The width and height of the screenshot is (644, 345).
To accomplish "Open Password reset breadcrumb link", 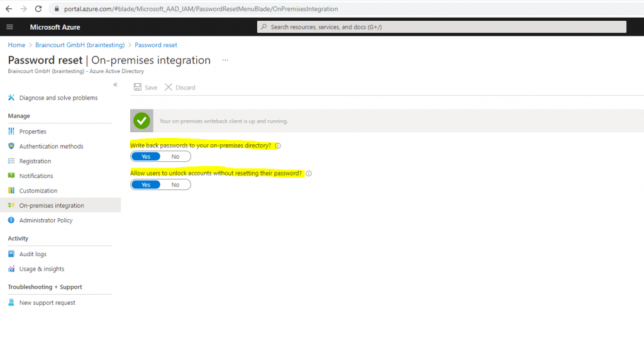I will (x=156, y=45).
